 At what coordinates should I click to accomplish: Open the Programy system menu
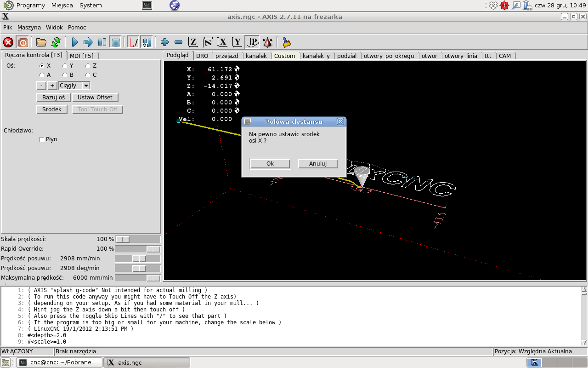point(30,6)
